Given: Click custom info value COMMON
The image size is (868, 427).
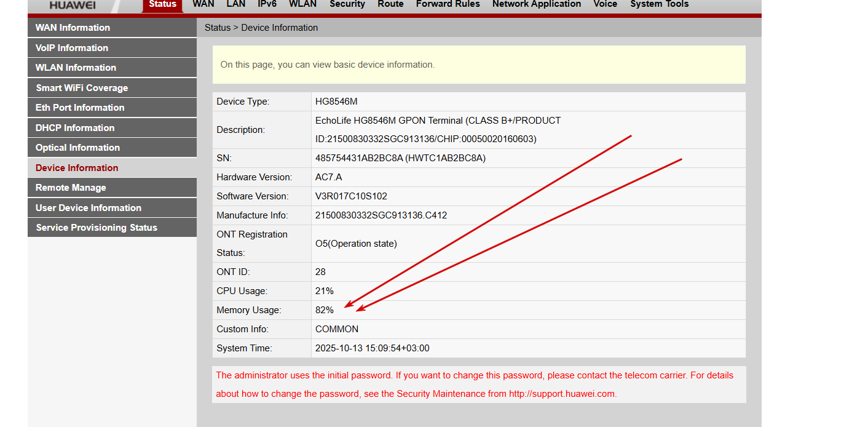Looking at the screenshot, I should click(x=337, y=329).
